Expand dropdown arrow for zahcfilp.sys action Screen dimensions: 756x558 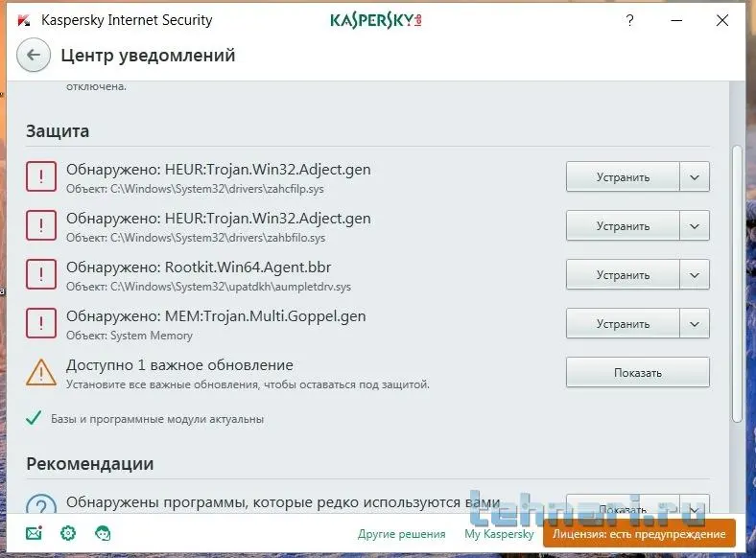(x=695, y=176)
